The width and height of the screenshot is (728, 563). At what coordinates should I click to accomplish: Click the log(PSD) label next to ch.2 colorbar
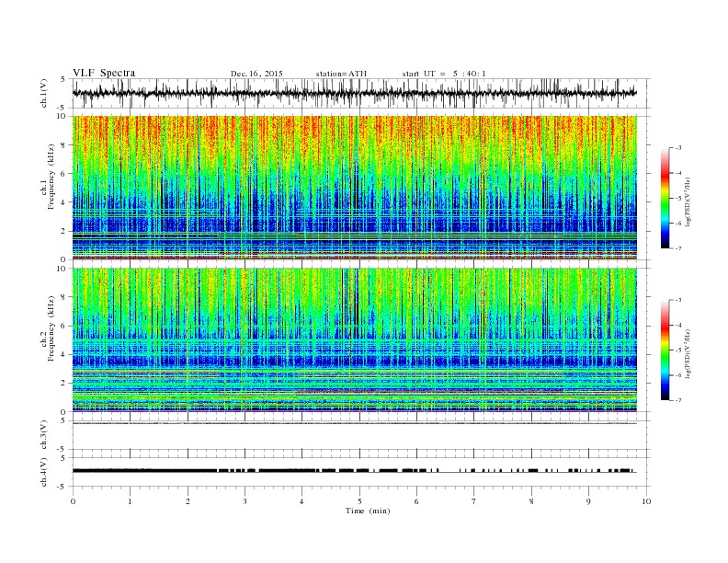(x=688, y=353)
